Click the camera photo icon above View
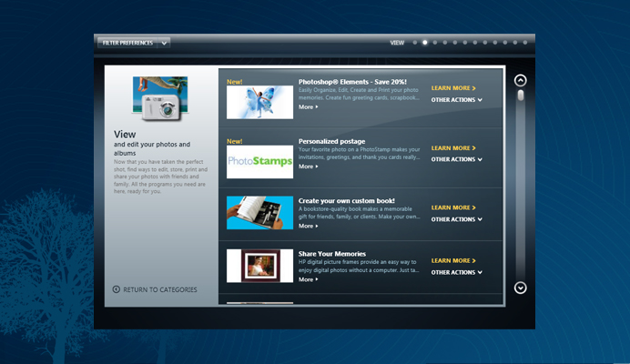The image size is (630, 364). [159, 98]
